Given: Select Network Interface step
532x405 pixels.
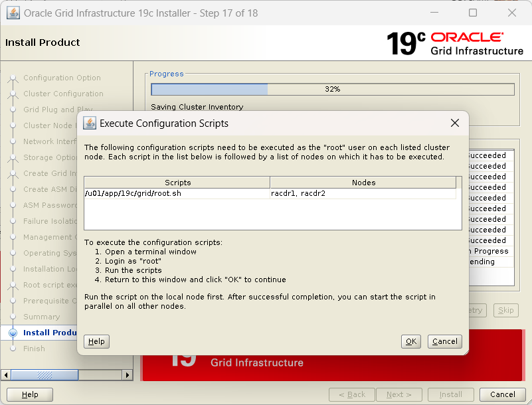Looking at the screenshot, I should coord(50,141).
